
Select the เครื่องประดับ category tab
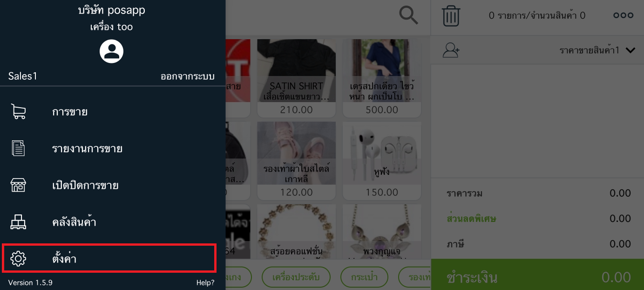(x=296, y=277)
